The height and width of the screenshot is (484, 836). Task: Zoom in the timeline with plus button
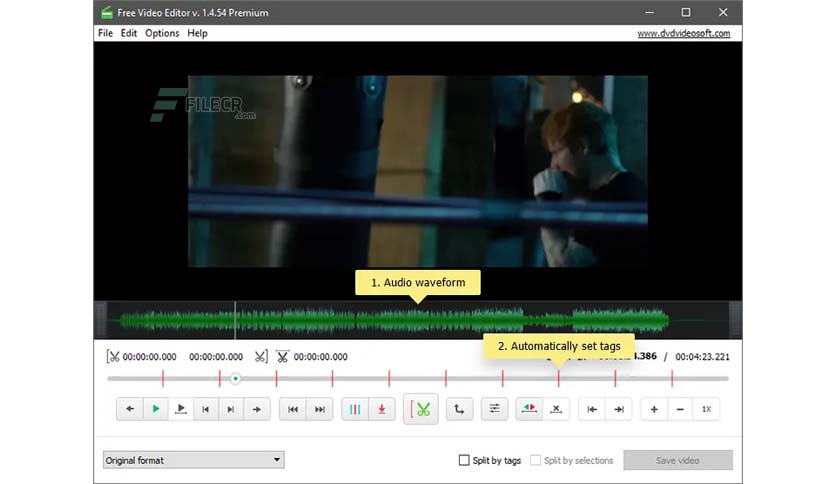654,409
